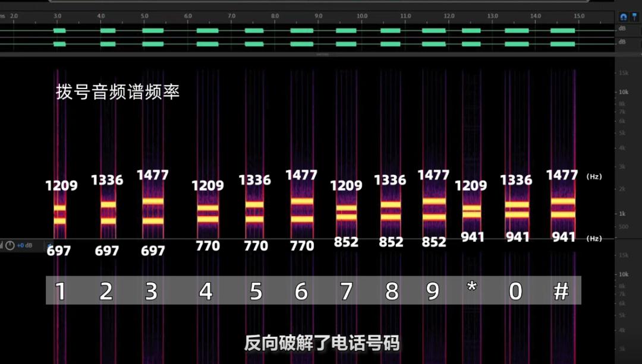The image size is (642, 364).
Task: Click lower-channel waveform block just before 15.0
Action: click(562, 44)
